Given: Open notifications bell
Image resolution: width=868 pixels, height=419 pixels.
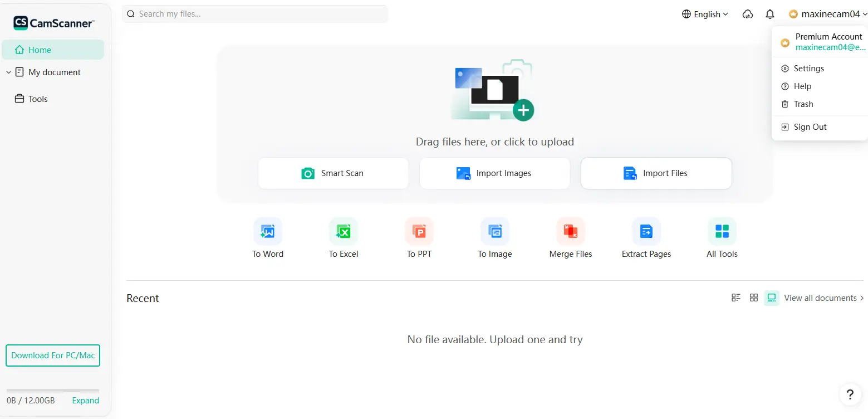Looking at the screenshot, I should tap(770, 14).
